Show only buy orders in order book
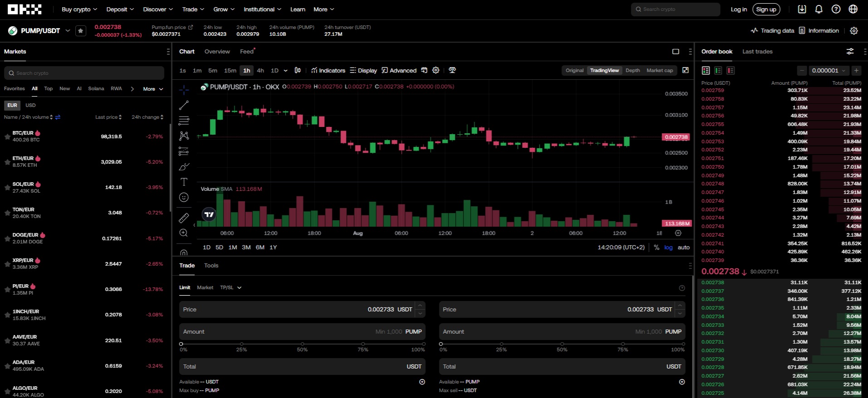868x398 pixels. pos(718,70)
